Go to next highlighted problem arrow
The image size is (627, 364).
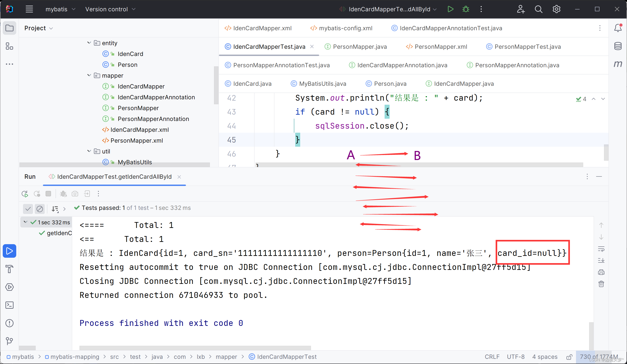click(603, 99)
